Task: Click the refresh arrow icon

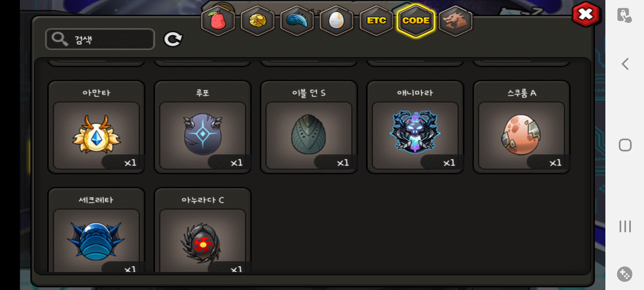Action: click(173, 39)
